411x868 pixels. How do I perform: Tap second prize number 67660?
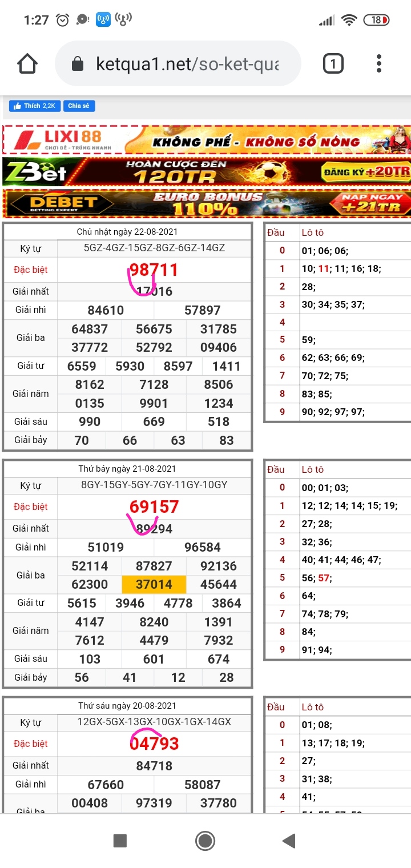click(106, 785)
